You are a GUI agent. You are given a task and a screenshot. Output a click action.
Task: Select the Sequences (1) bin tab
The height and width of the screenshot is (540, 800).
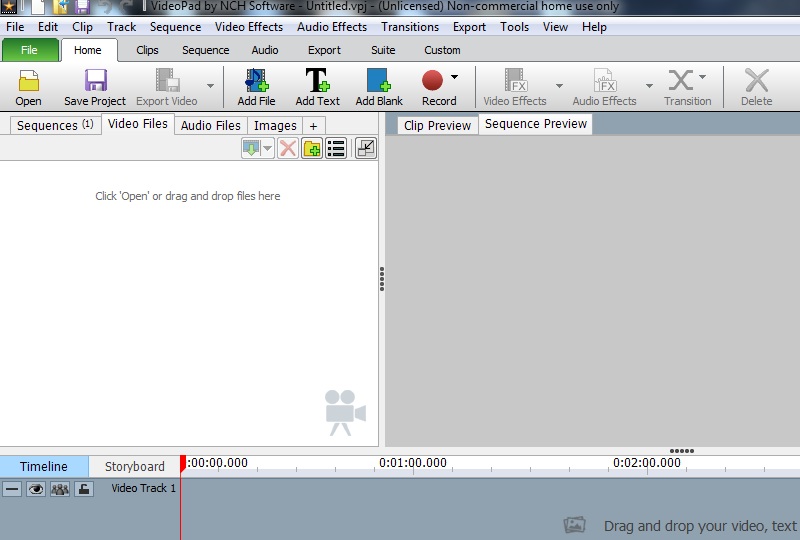[x=55, y=125]
